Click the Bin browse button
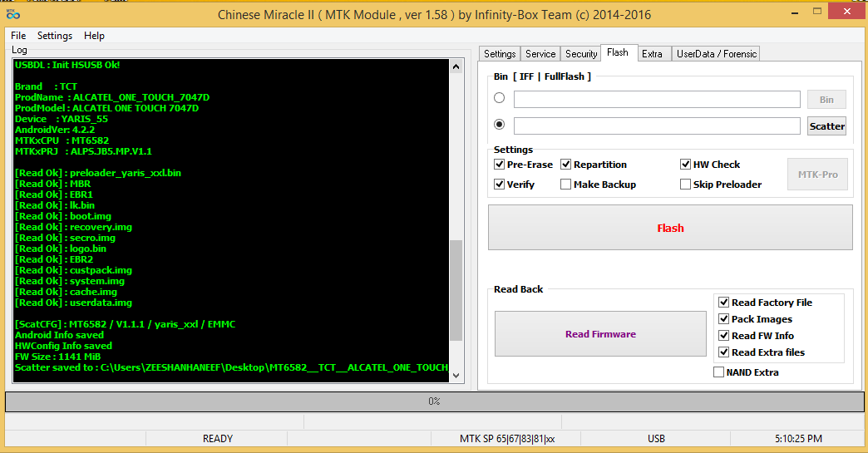The image size is (868, 453). 826,100
